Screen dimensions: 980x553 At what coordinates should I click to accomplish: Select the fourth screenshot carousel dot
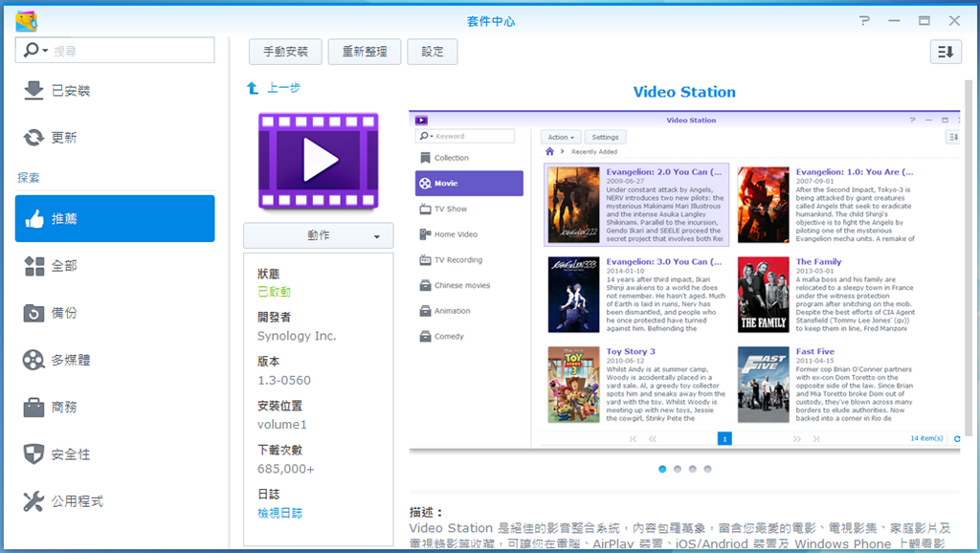707,469
